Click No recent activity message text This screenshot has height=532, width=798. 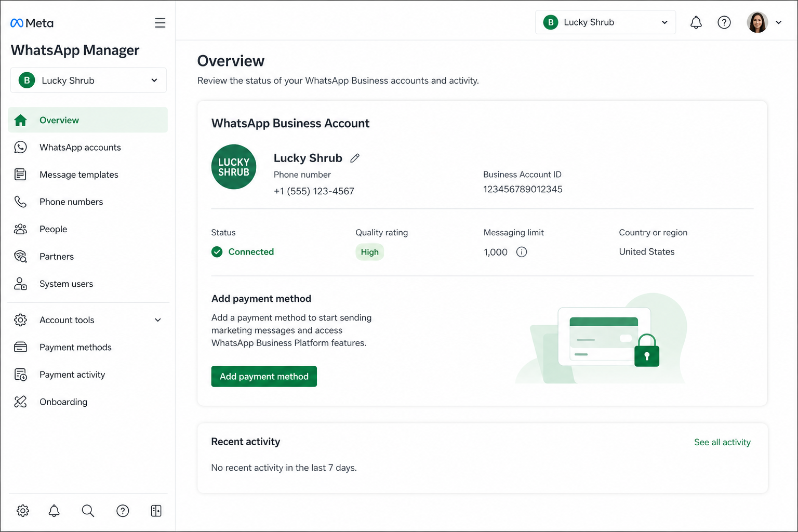click(284, 468)
